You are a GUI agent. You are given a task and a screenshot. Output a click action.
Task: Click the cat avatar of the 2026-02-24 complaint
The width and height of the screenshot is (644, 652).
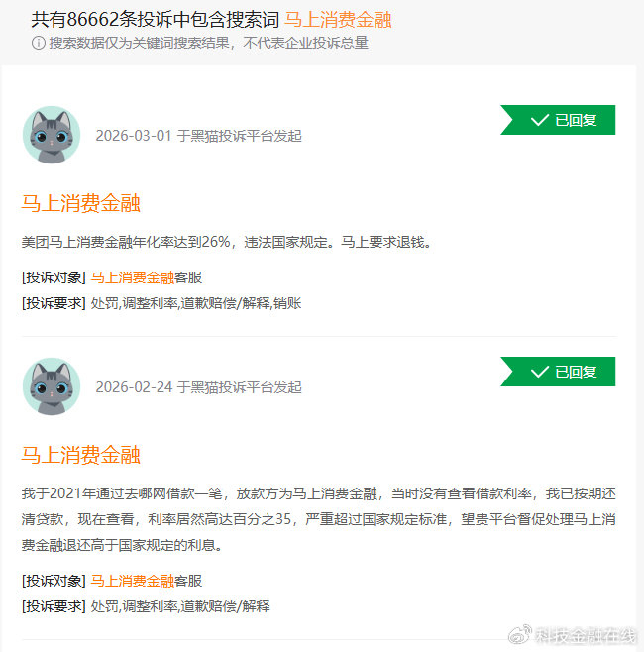pos(52,386)
